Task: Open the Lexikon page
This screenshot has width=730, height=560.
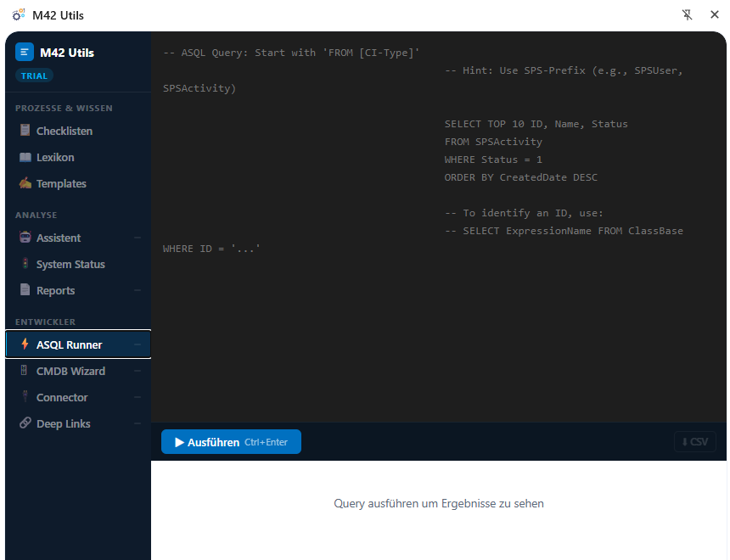Action: [78, 157]
